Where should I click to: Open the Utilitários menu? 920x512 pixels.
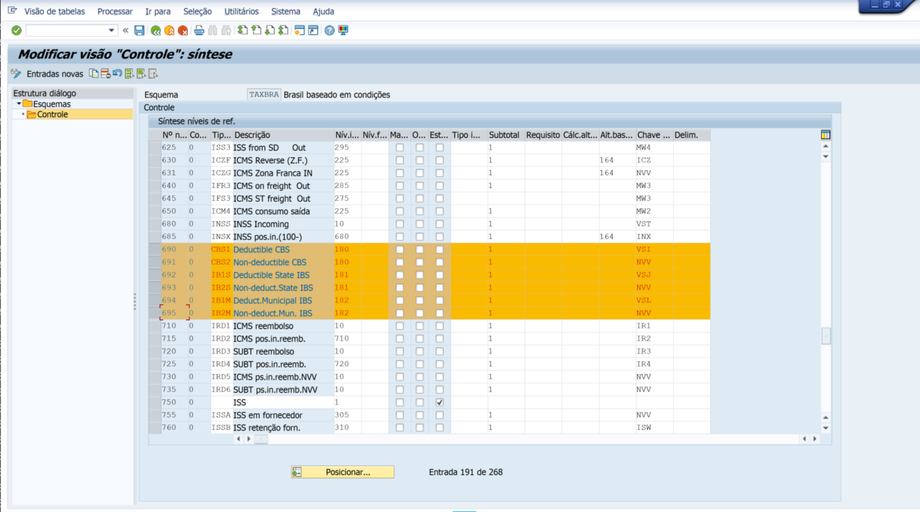[241, 12]
